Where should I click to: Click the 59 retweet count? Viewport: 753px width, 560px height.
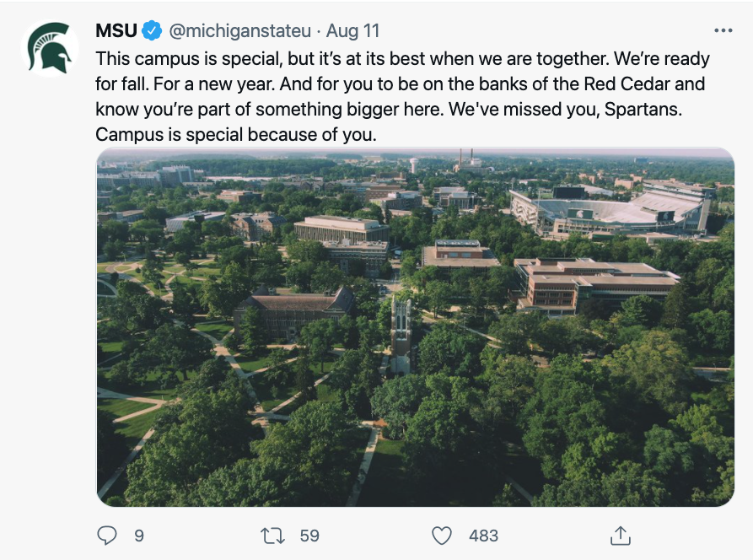309,535
